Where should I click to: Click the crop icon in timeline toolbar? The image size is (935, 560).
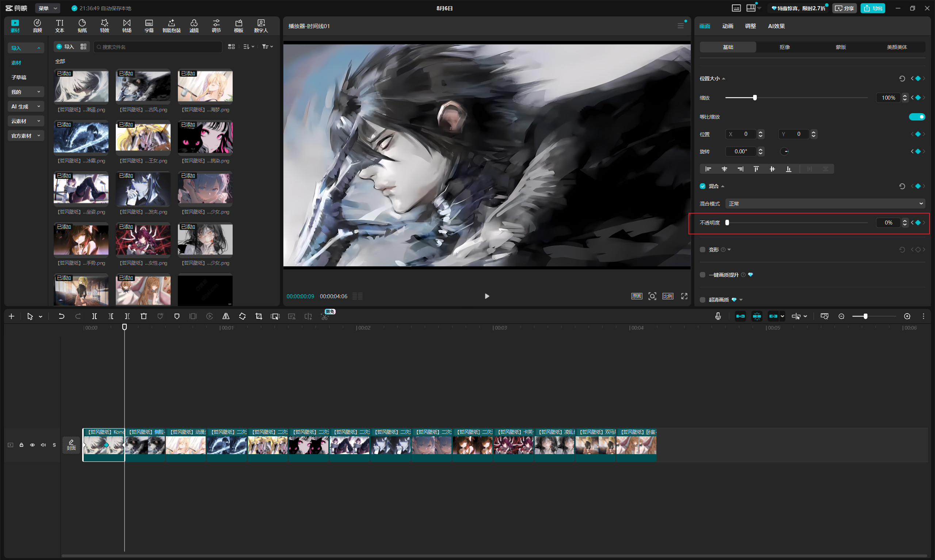point(259,316)
